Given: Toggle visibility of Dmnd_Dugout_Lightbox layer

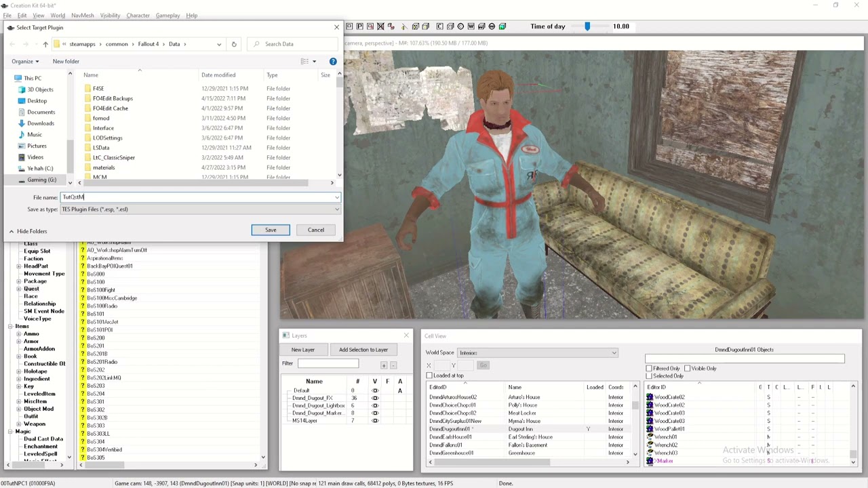Looking at the screenshot, I should (375, 405).
